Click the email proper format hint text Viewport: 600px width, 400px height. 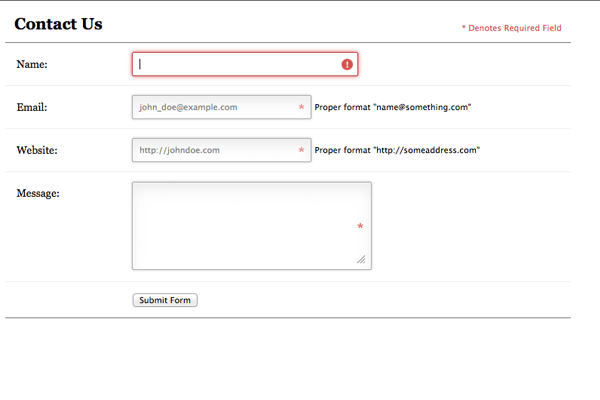pos(392,107)
